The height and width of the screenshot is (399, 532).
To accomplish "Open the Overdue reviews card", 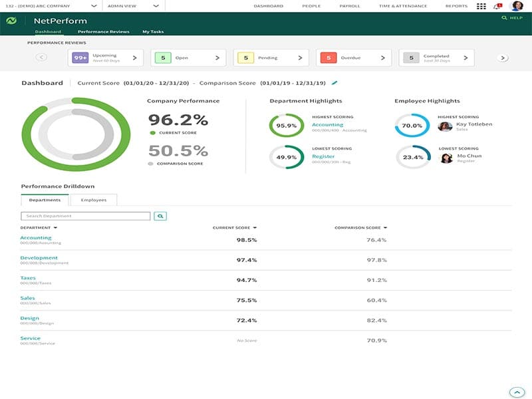I will pos(353,58).
